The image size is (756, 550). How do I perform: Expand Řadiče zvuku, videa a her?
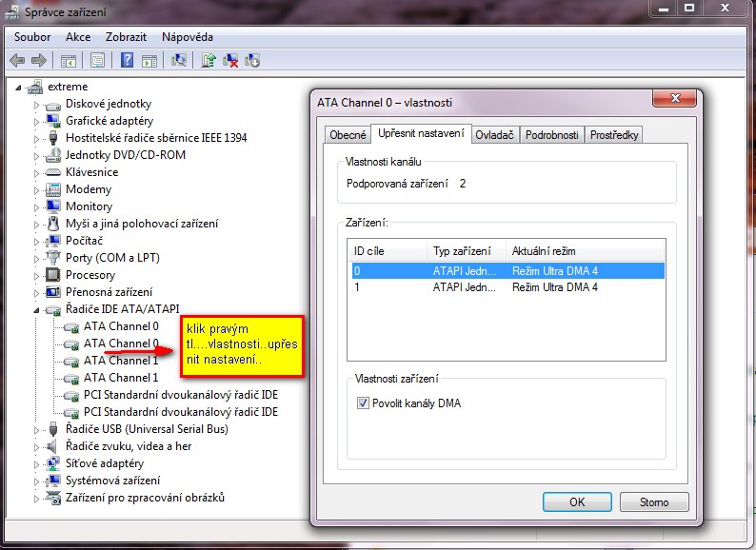click(36, 447)
